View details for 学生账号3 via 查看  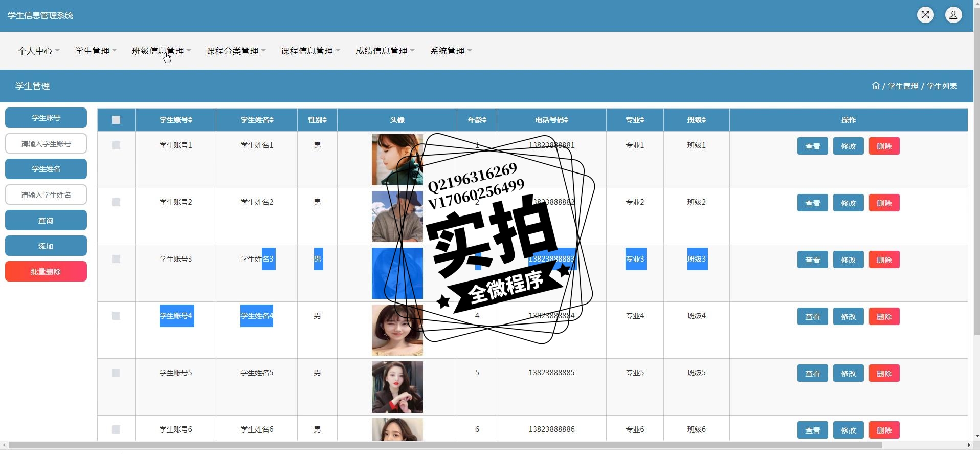click(x=813, y=260)
